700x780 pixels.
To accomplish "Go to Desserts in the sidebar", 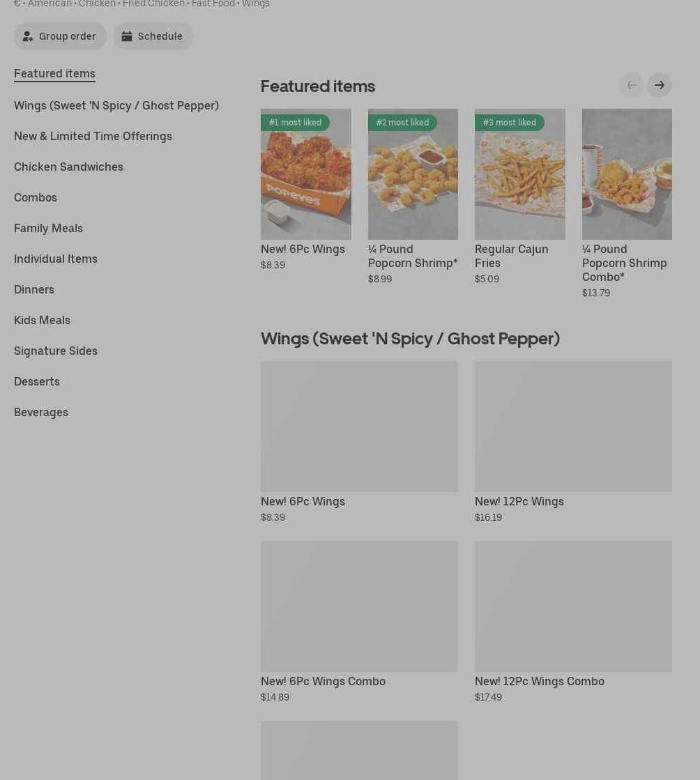I will (37, 381).
